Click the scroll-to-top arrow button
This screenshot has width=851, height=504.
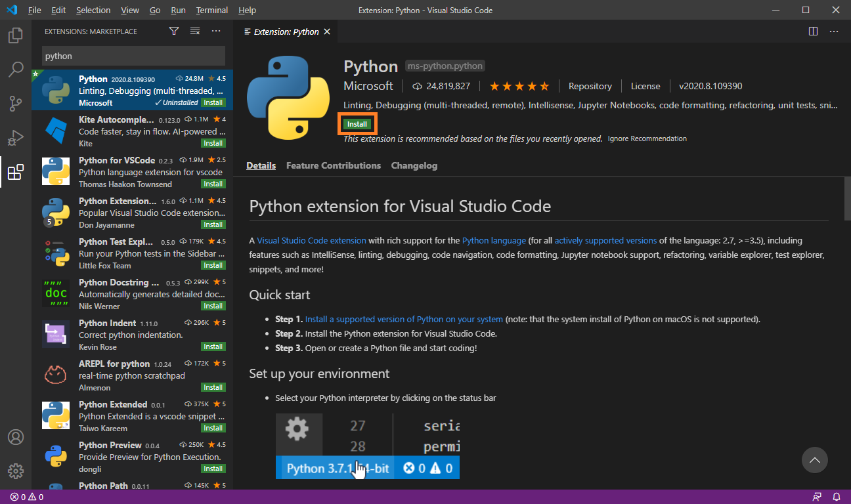click(815, 460)
